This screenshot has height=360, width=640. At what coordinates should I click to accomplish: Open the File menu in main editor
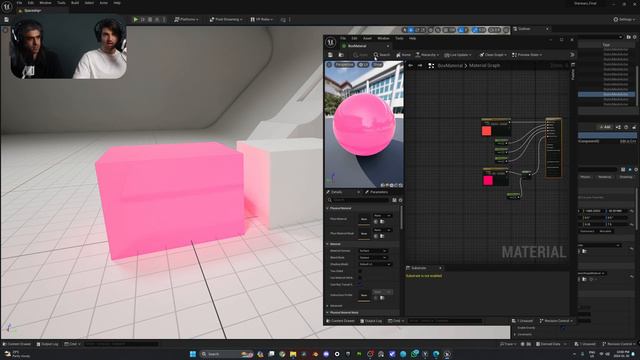pos(19,3)
